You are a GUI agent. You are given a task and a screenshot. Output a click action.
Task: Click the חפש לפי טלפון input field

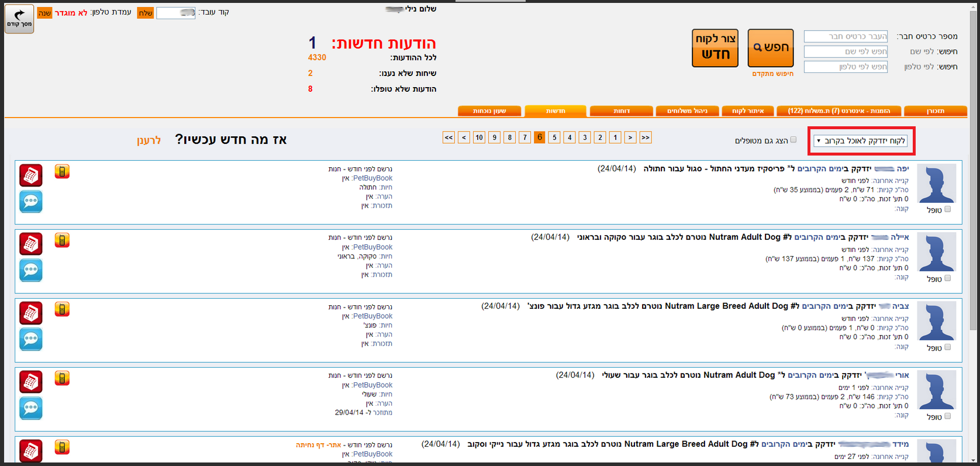pos(846,67)
